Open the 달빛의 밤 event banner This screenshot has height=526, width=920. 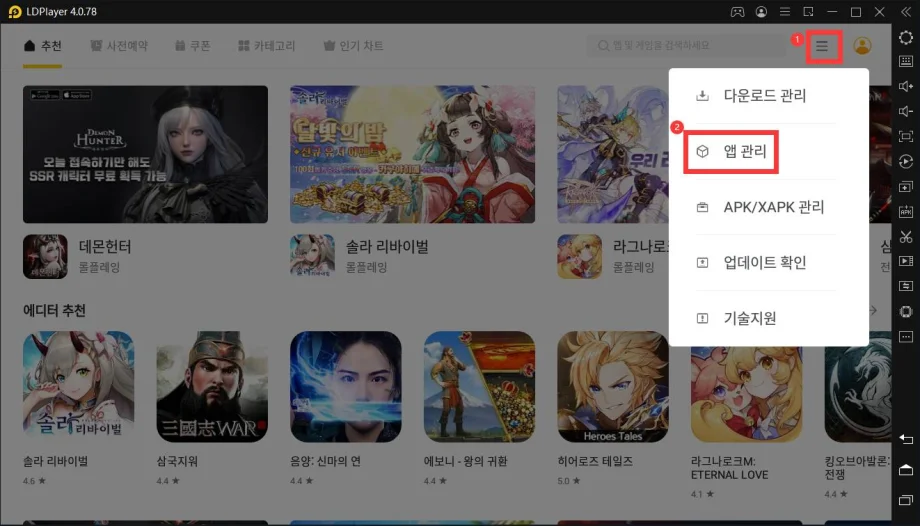coord(412,154)
